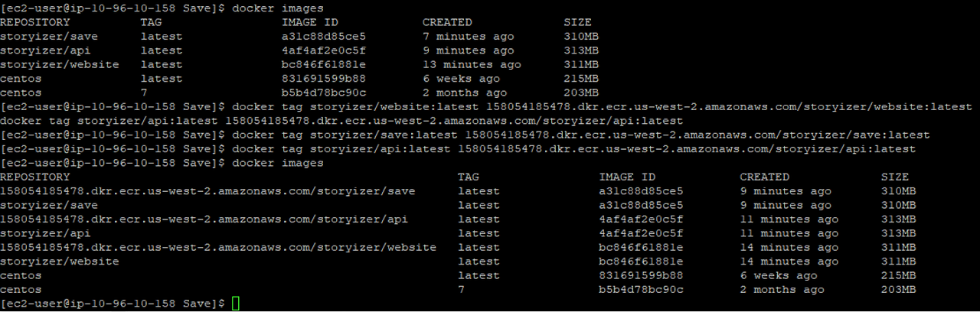
Task: Click "9 minutes ago" in amazonaws.com/storyizer/save row
Action: click(786, 191)
